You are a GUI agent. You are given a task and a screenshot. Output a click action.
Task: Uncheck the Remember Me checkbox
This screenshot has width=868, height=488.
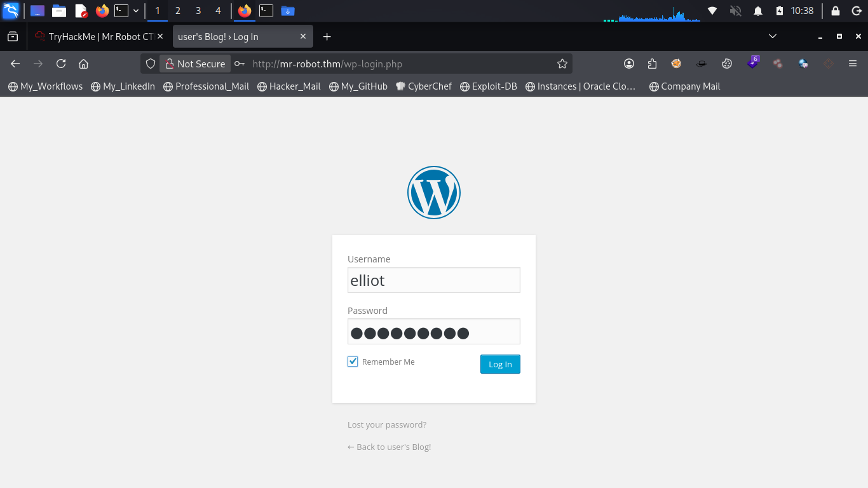353,362
